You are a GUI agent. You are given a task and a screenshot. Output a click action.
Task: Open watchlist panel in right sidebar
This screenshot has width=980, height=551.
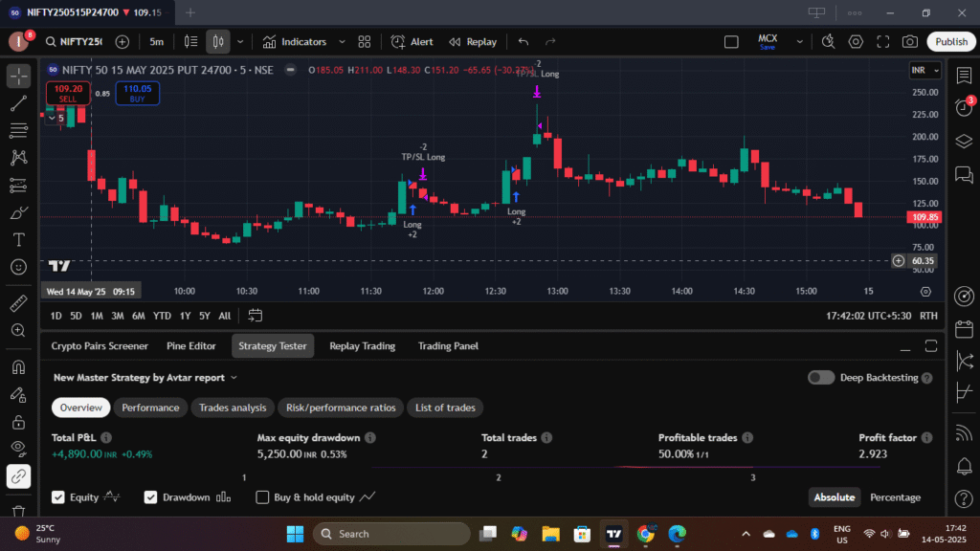point(964,76)
